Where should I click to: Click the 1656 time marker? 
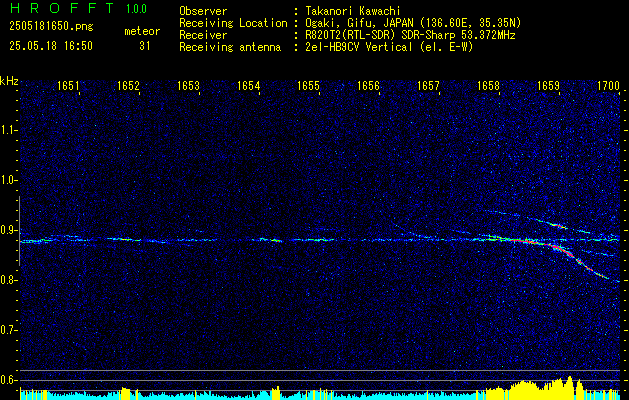(368, 85)
